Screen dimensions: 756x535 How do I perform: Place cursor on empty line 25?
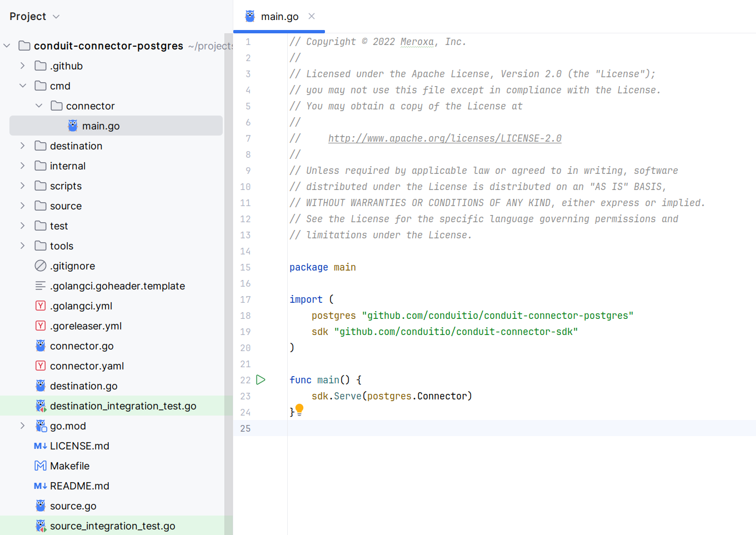(x=500, y=428)
